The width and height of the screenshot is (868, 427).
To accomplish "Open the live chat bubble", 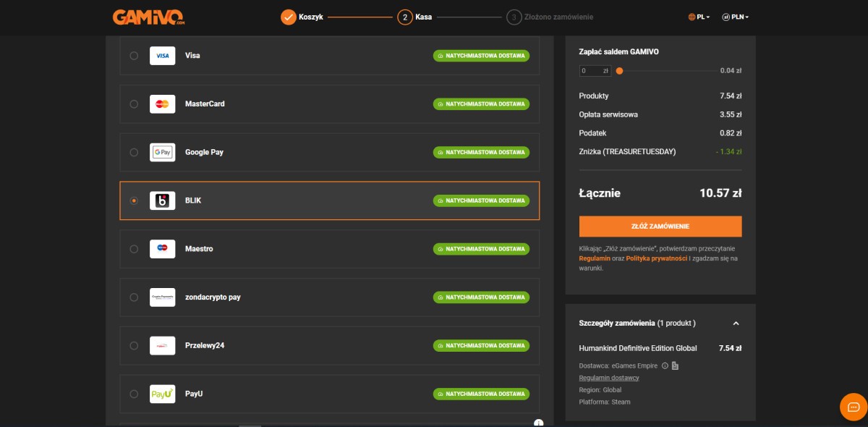I will (854, 407).
